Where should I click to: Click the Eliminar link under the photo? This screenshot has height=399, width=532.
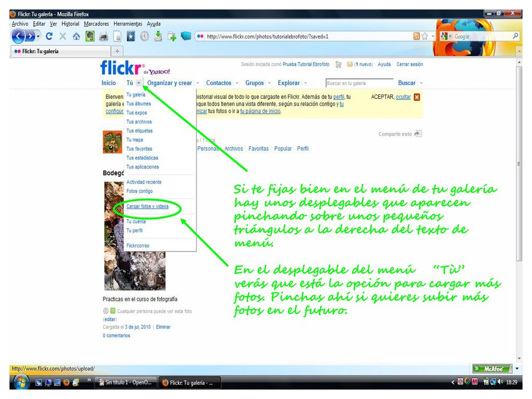coord(163,327)
